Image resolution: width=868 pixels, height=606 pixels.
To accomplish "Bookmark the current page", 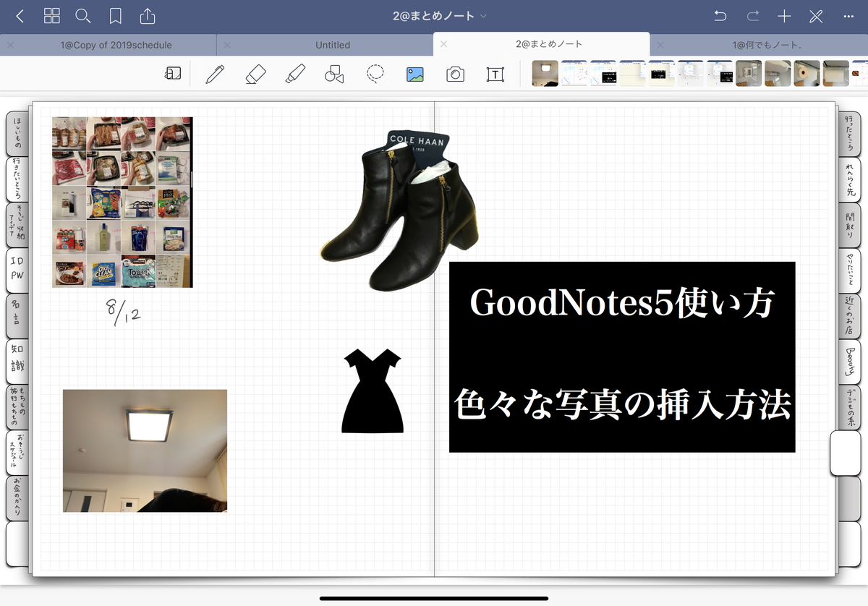I will 115,16.
